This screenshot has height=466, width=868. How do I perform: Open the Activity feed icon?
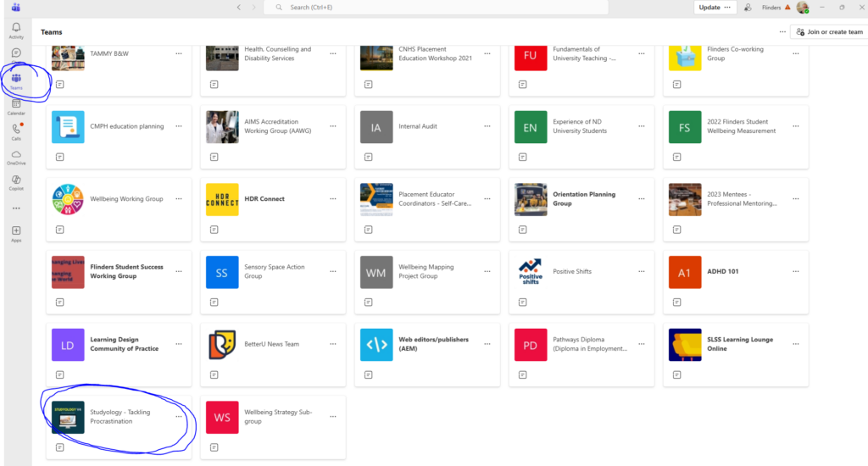(x=16, y=30)
